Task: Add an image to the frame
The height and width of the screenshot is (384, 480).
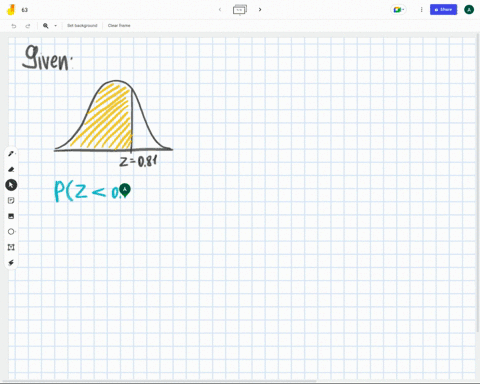Action: pyautogui.click(x=11, y=216)
